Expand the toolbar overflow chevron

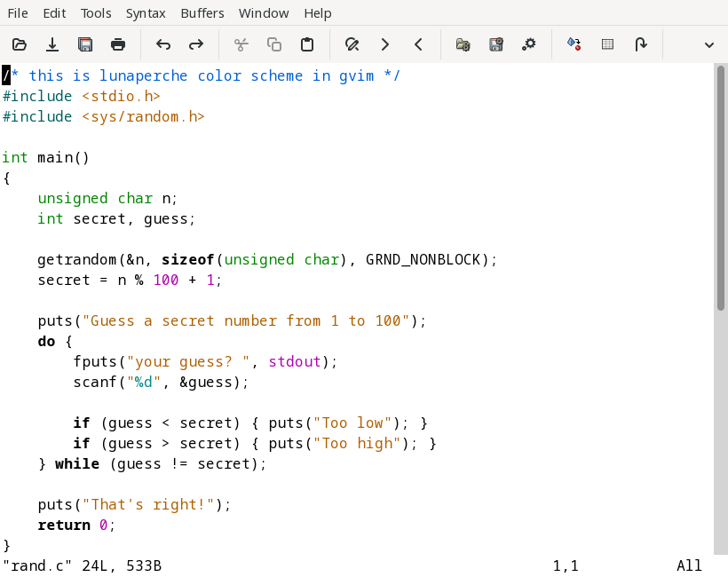click(709, 45)
